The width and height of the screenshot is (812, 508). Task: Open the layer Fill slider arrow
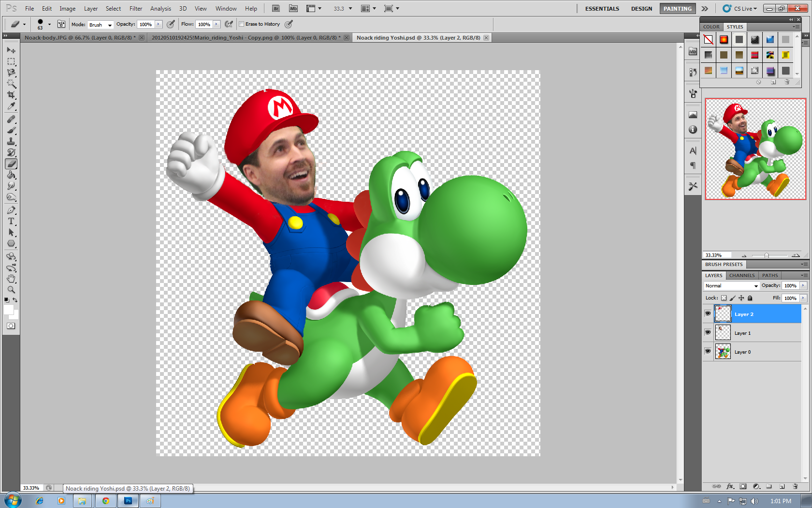pos(803,298)
